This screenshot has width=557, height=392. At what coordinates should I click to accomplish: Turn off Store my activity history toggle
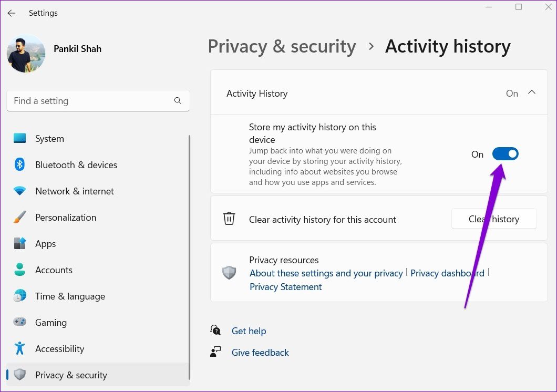click(x=505, y=154)
